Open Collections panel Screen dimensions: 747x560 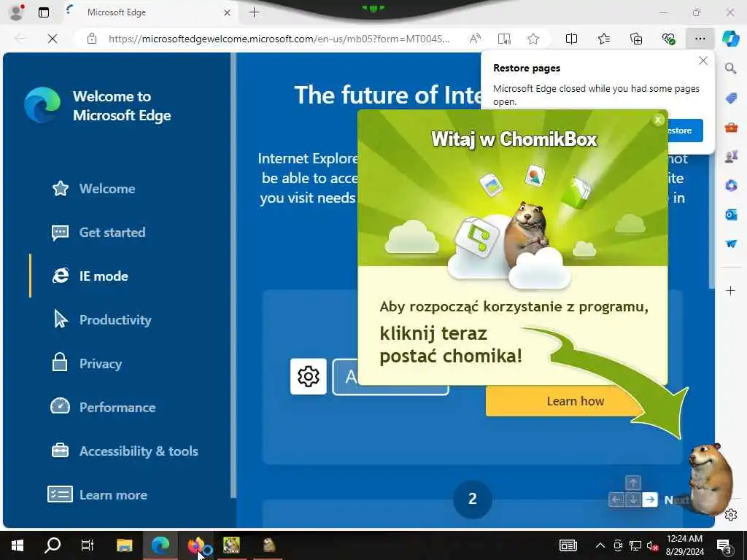tap(636, 39)
